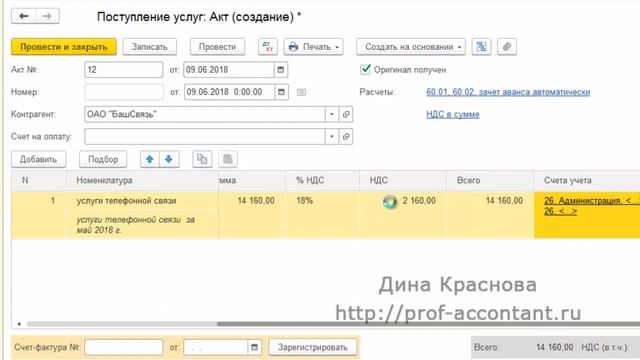Sort by Номенклатура column header
The image size is (640, 360).
click(x=142, y=180)
